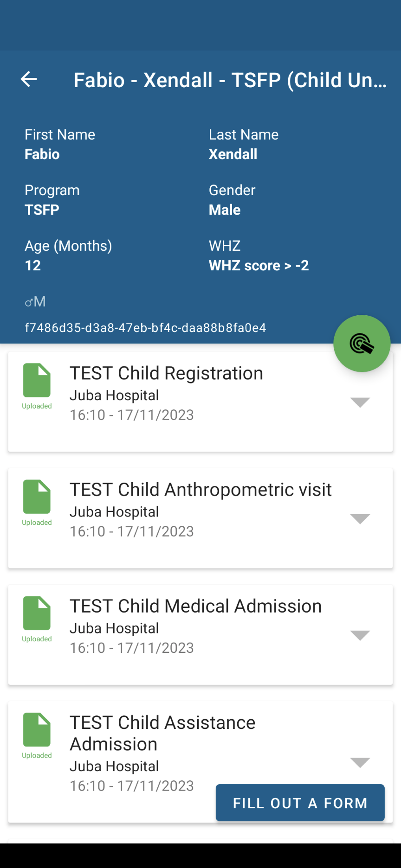Go back using the arrow icon
Screen dimensions: 401x868
point(29,79)
